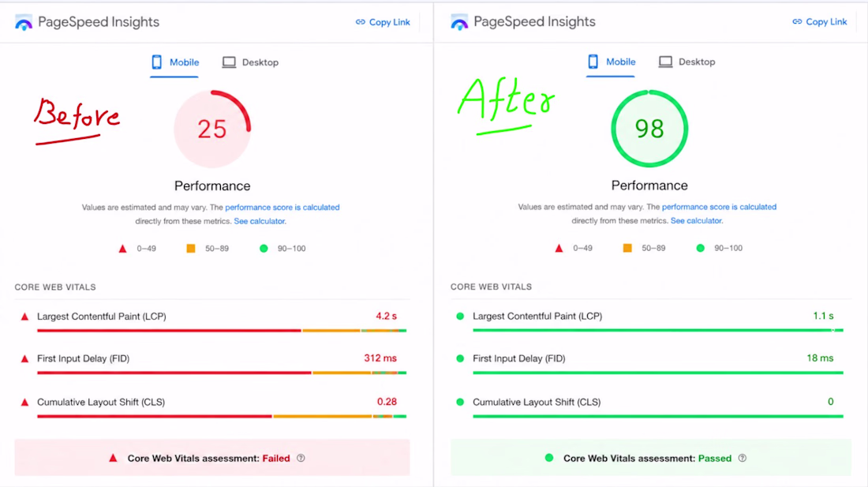Image resolution: width=868 pixels, height=487 pixels.
Task: Switch to the Desktop tab in After panel
Action: pyautogui.click(x=687, y=62)
